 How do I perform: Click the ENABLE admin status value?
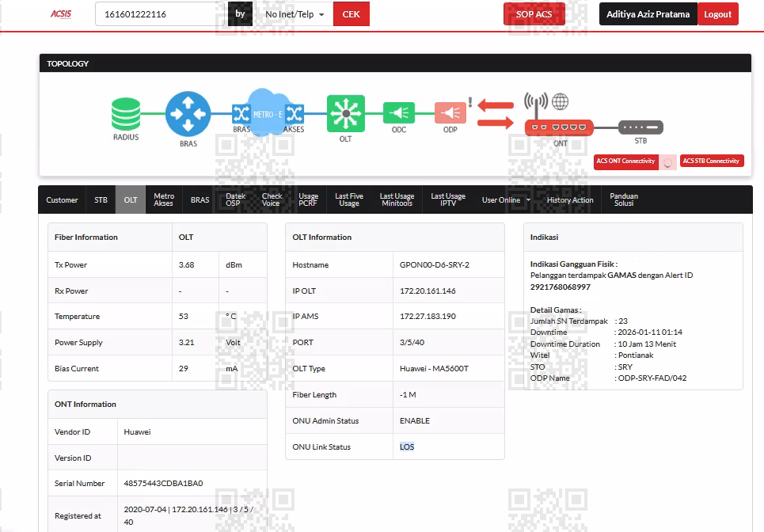415,421
